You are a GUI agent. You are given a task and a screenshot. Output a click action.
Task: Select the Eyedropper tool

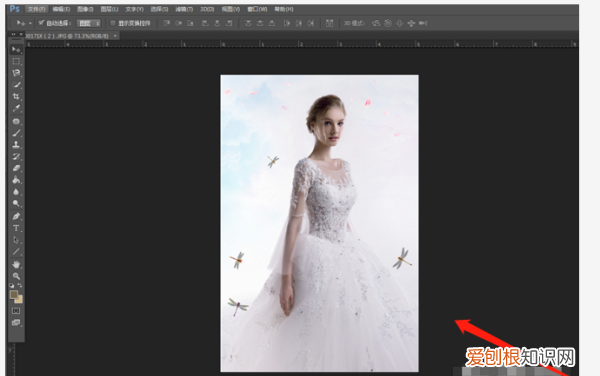point(16,108)
